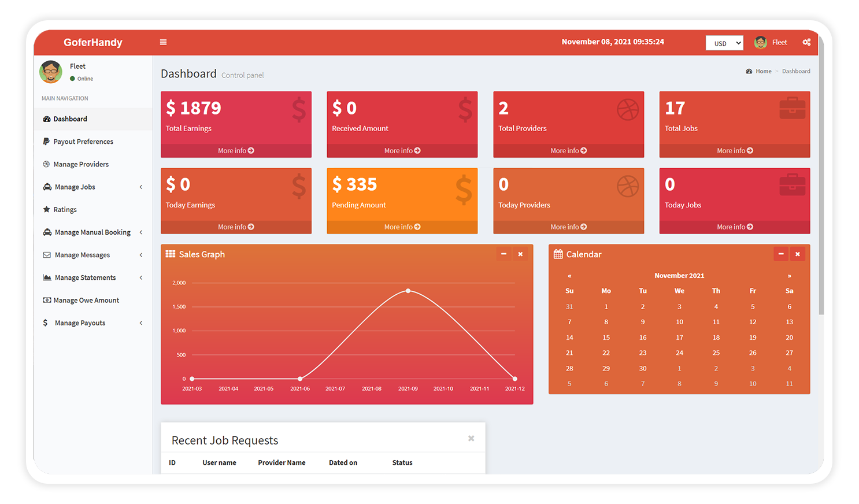This screenshot has height=504, width=859.
Task: Click the Manage Jobs car icon
Action: click(x=47, y=187)
